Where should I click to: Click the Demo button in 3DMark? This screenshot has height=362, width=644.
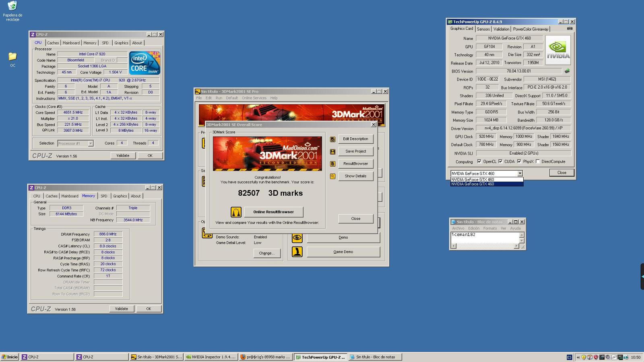click(x=343, y=238)
